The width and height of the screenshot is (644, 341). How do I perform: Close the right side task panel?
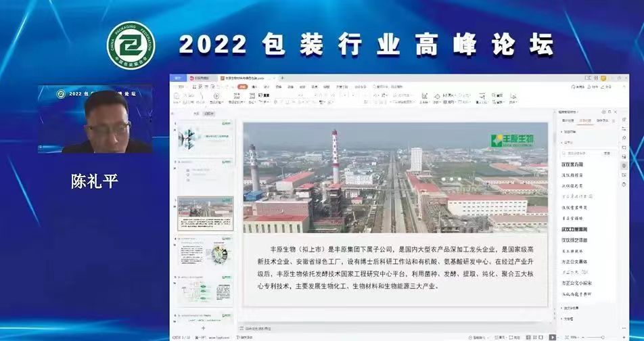(616, 112)
